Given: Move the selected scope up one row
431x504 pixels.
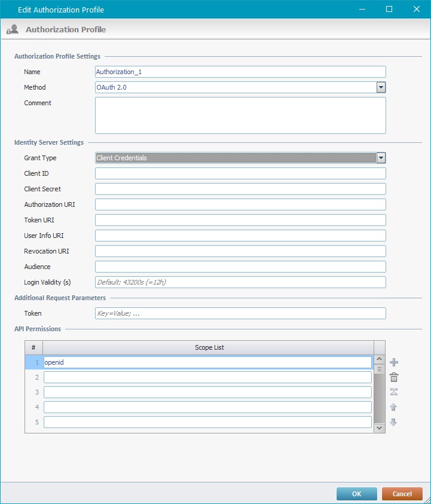Looking at the screenshot, I should [x=394, y=407].
